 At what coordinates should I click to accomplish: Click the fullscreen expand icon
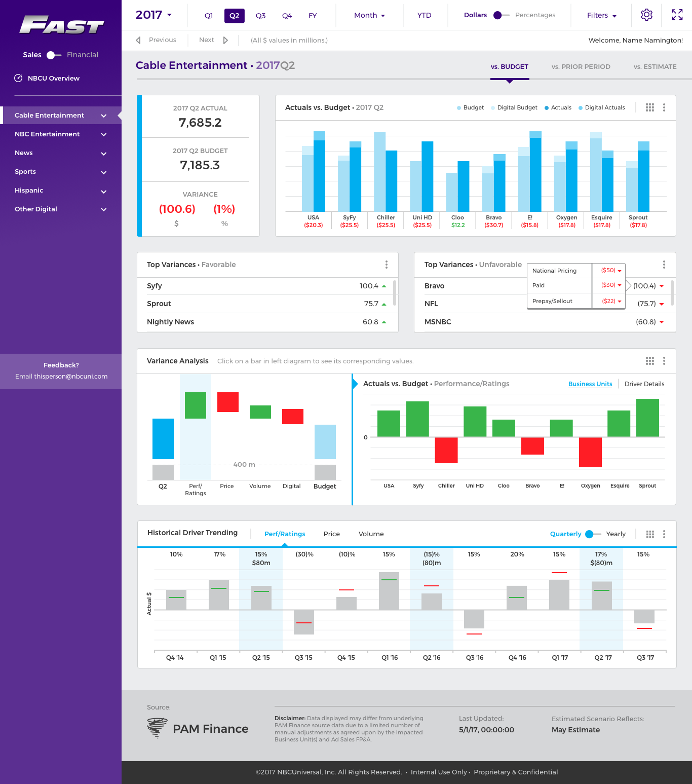coord(677,15)
